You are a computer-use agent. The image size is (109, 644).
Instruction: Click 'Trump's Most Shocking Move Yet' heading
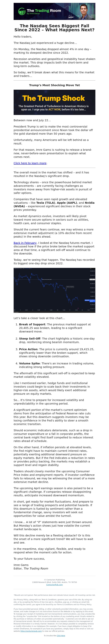pos(54,85)
